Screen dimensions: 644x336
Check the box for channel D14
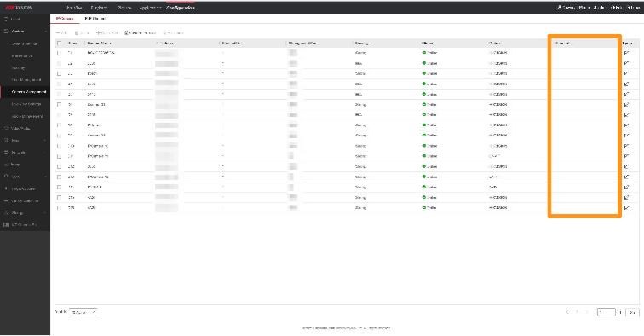[59, 187]
